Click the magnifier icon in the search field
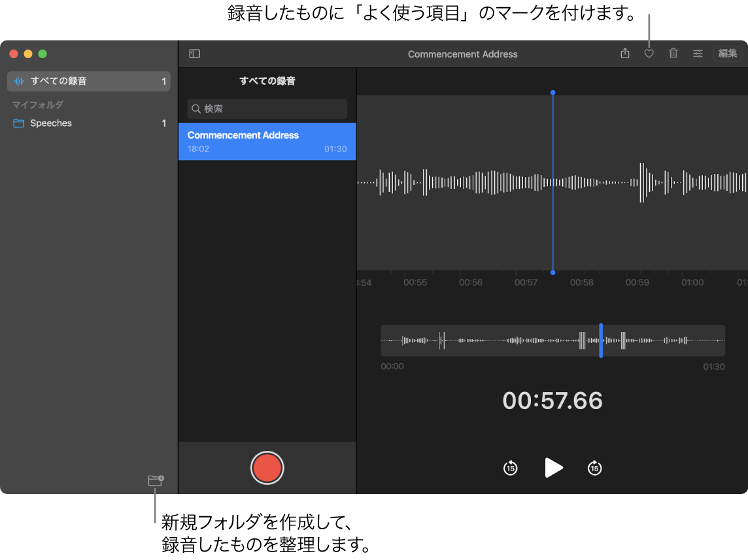The height and width of the screenshot is (560, 748). point(195,108)
